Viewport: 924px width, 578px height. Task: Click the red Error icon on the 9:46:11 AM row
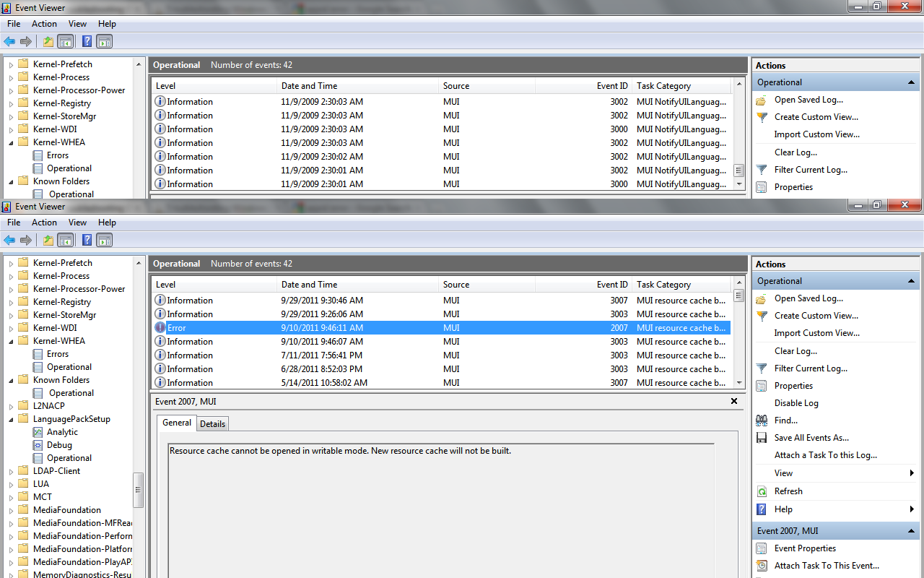[160, 328]
